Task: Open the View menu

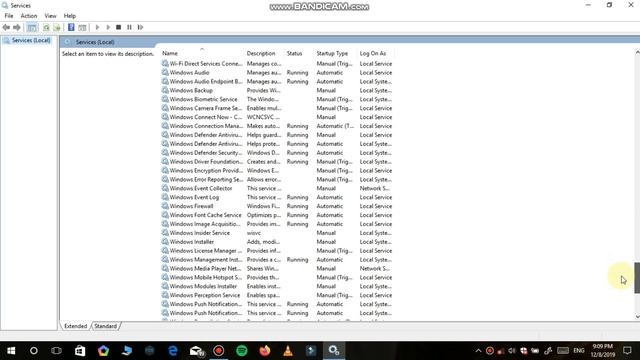Action: [50, 16]
